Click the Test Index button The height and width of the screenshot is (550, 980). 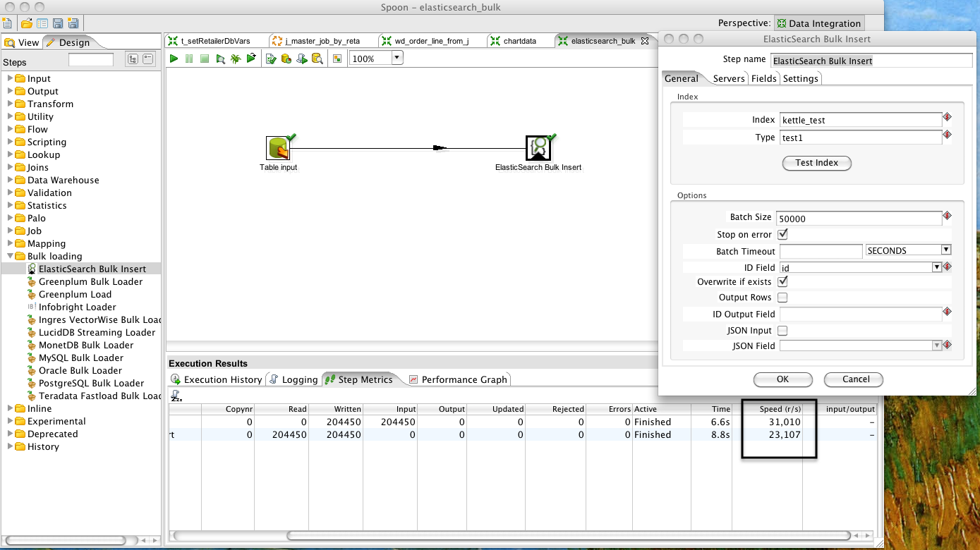coord(817,163)
